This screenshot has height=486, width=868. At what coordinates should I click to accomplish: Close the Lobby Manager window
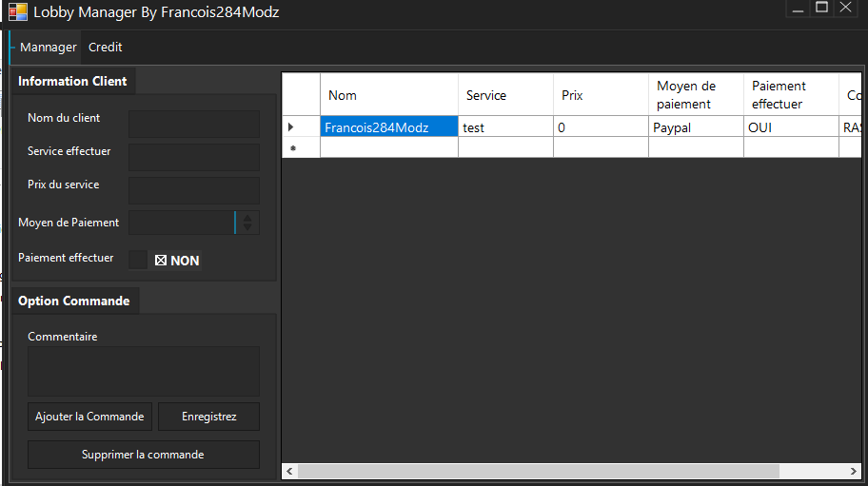846,8
